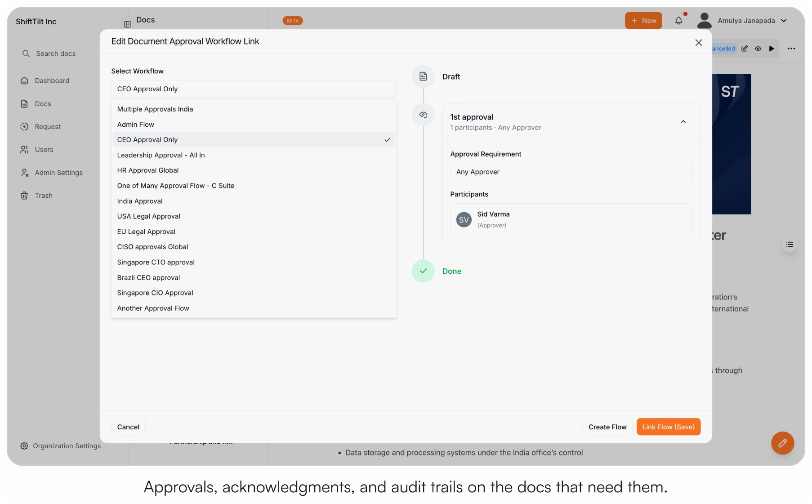Select checked CEO Approval Only option

254,140
